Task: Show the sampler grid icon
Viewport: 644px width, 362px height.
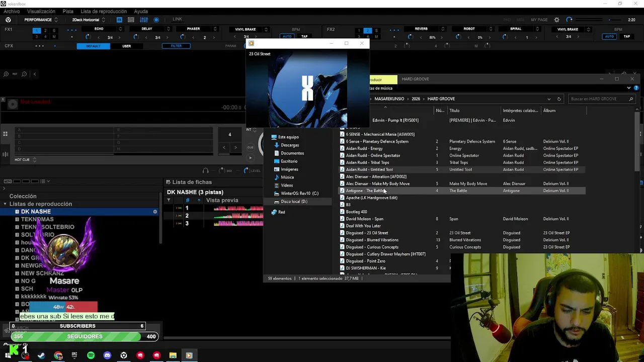Action: click(131, 20)
